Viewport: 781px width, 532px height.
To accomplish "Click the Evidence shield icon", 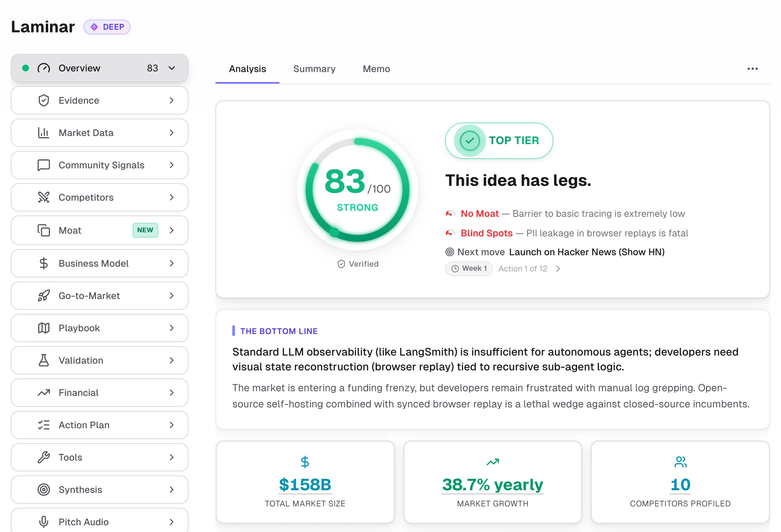I will tap(44, 100).
